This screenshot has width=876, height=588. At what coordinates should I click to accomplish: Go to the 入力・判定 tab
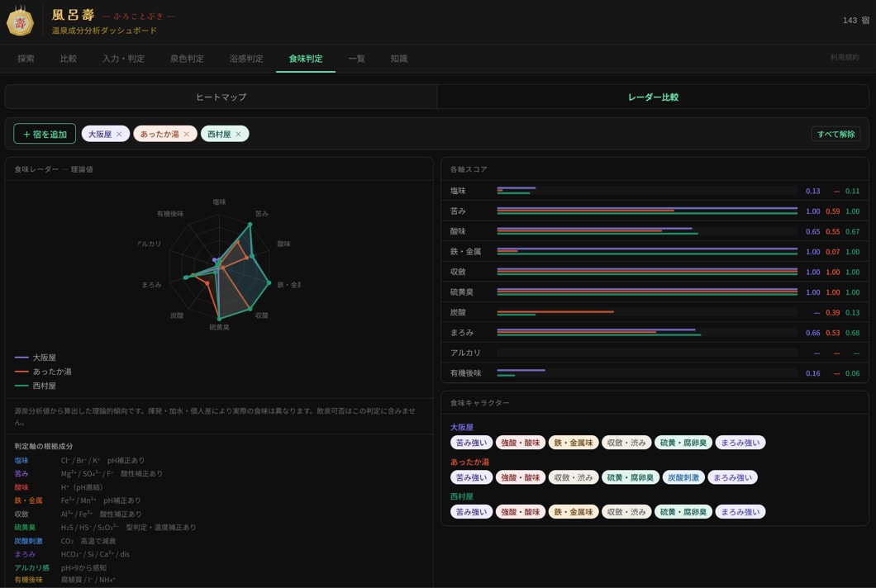(x=123, y=59)
